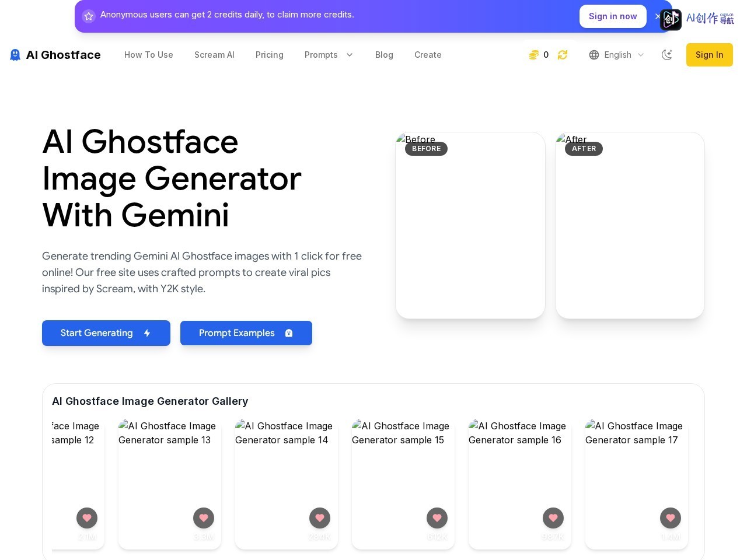Click the credits count 0
This screenshot has height=560, width=747.
tap(546, 55)
